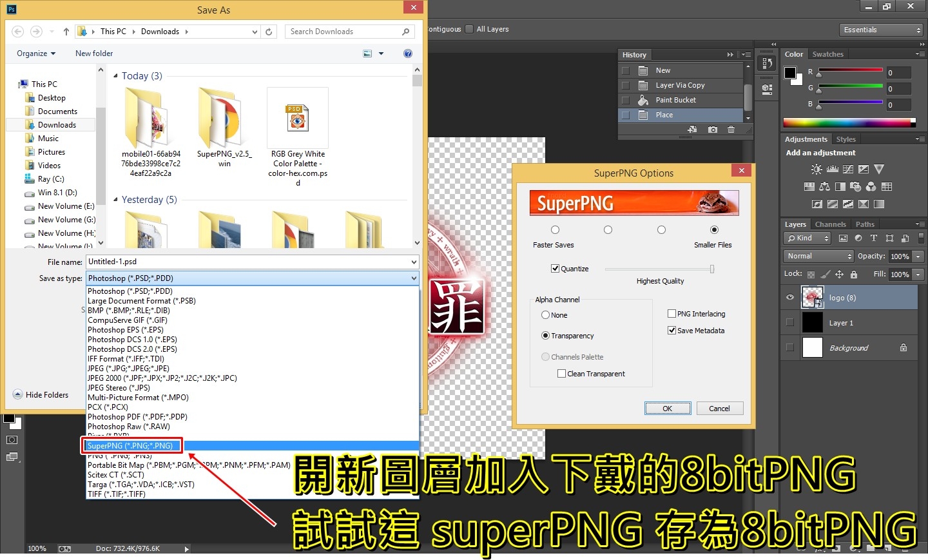This screenshot has width=928, height=560.
Task: Switch to the Styles tab
Action: 846,139
